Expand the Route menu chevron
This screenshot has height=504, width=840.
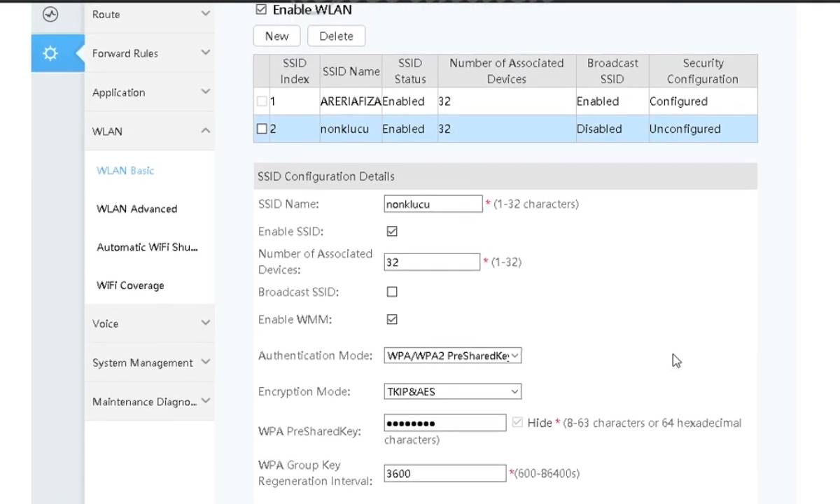[205, 13]
